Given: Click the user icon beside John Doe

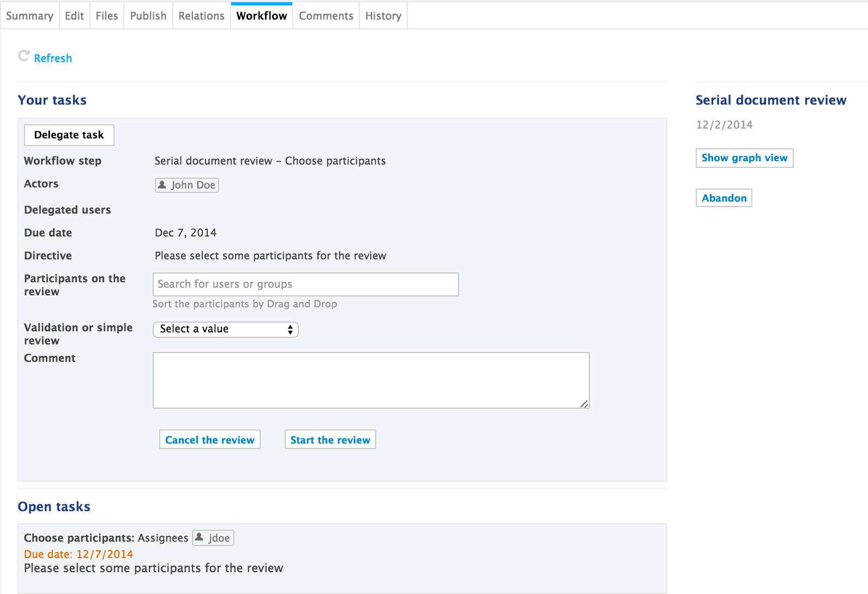Looking at the screenshot, I should (x=162, y=185).
